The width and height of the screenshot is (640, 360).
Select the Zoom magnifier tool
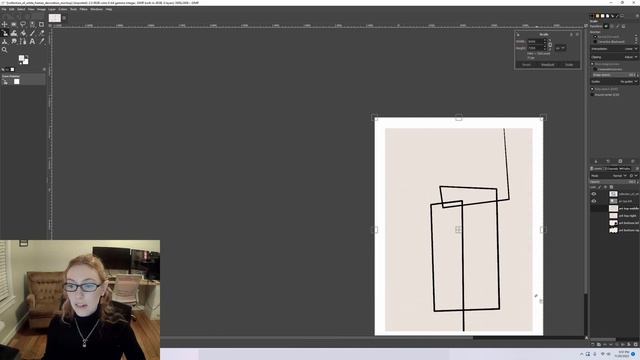[4, 50]
